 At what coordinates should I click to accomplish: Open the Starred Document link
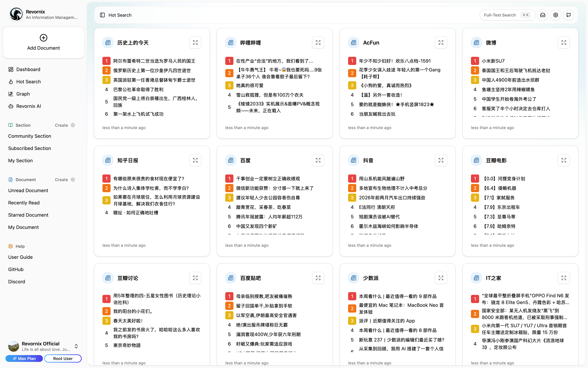point(28,215)
